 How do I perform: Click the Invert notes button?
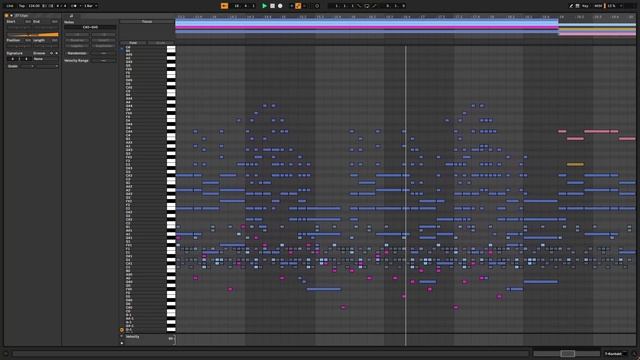(104, 40)
